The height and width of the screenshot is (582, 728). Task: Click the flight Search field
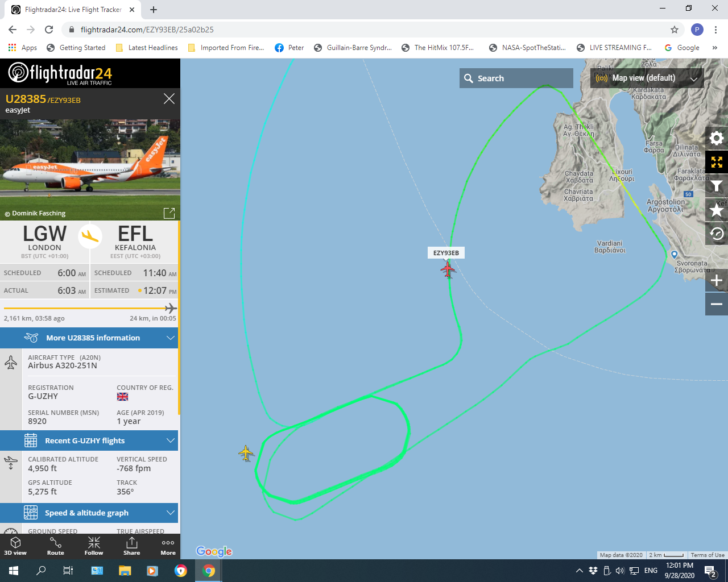point(516,78)
